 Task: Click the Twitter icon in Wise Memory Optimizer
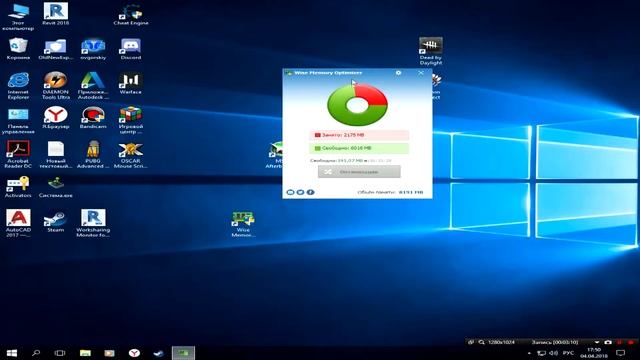point(300,192)
